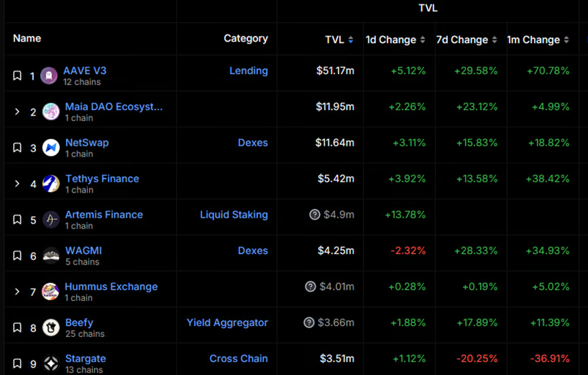
Task: Click the question mark icon beside $4.9m
Action: (x=315, y=214)
